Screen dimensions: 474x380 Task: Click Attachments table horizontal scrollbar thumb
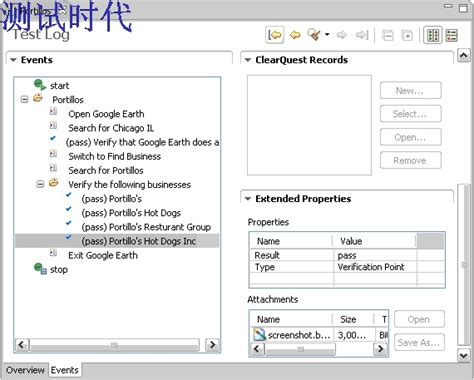300,349
